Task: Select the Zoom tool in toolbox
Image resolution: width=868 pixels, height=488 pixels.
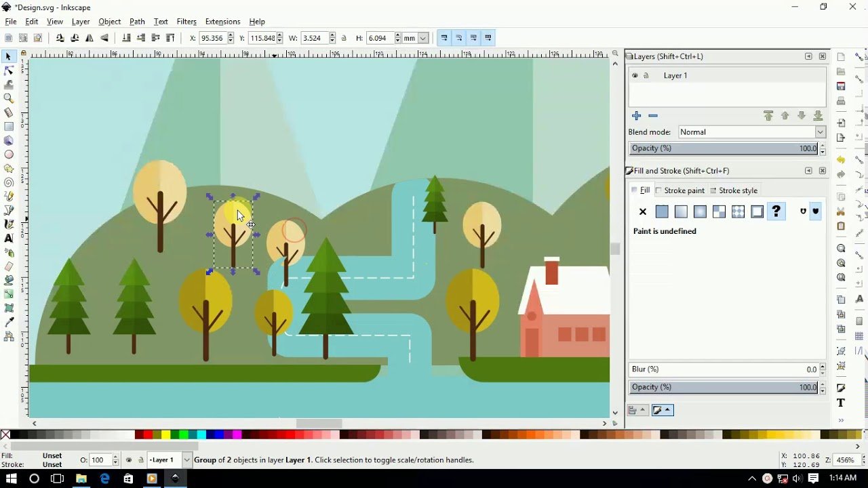Action: click(9, 98)
